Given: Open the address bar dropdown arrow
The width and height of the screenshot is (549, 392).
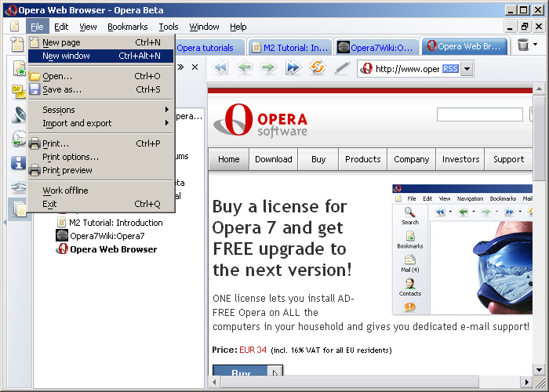Looking at the screenshot, I should [467, 69].
